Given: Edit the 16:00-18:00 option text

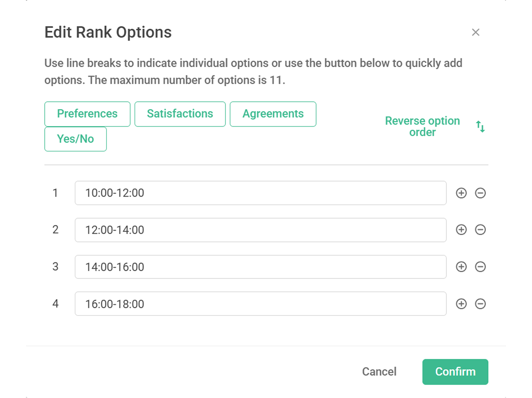Looking at the screenshot, I should pos(260,304).
